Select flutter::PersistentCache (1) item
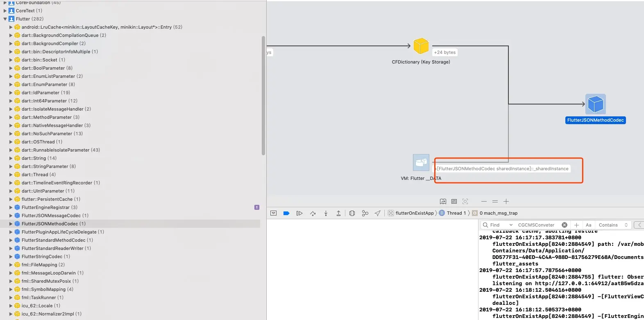The height and width of the screenshot is (320, 644). point(51,199)
